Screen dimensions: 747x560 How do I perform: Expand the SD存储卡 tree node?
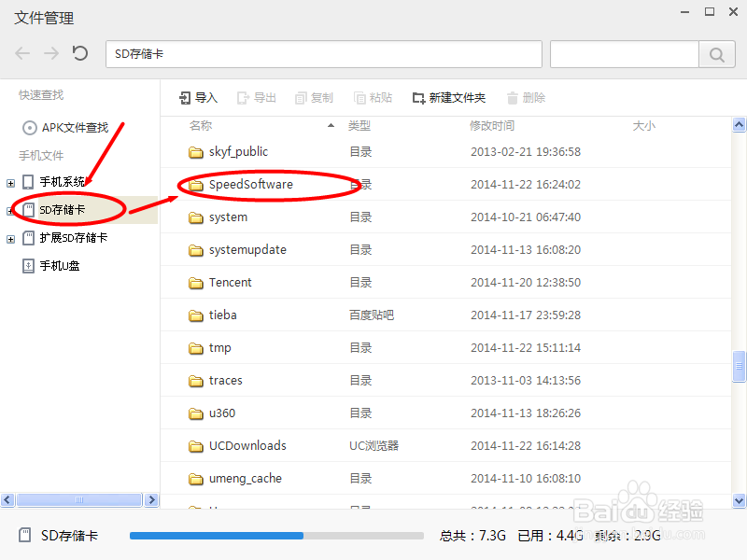coord(9,210)
